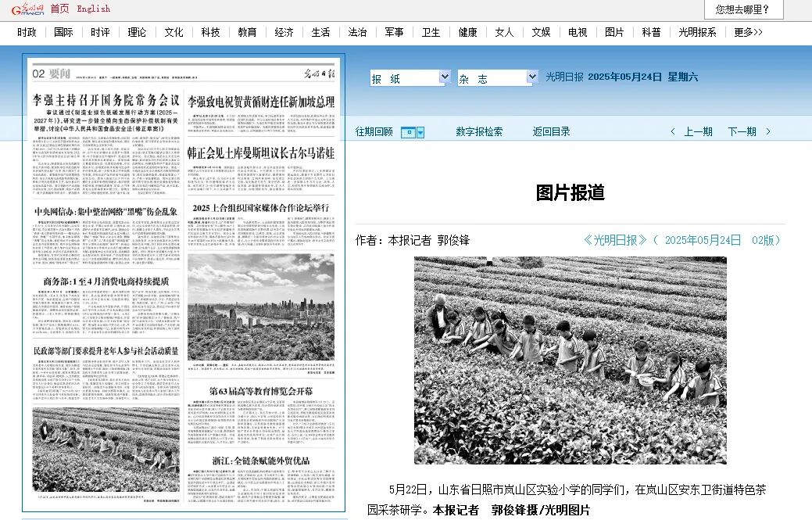Open the 电视 channel

click(578, 32)
